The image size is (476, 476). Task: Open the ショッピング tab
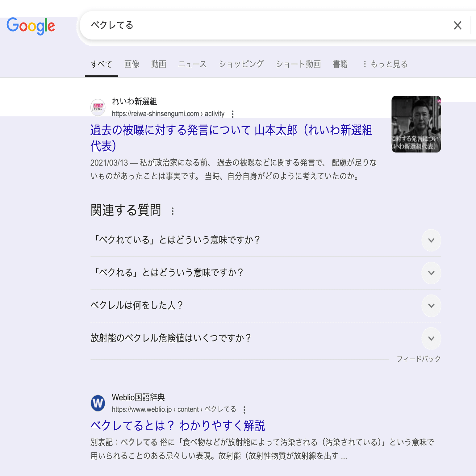(x=241, y=64)
